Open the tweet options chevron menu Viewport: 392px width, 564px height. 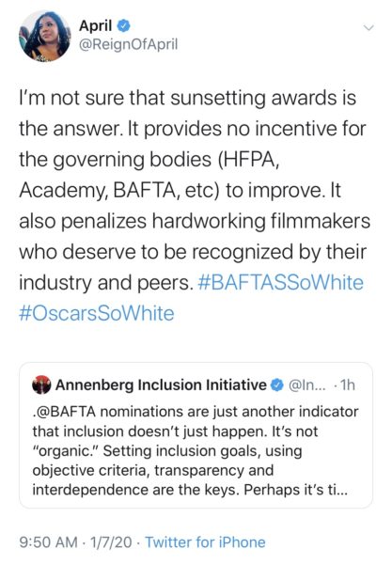click(x=369, y=27)
